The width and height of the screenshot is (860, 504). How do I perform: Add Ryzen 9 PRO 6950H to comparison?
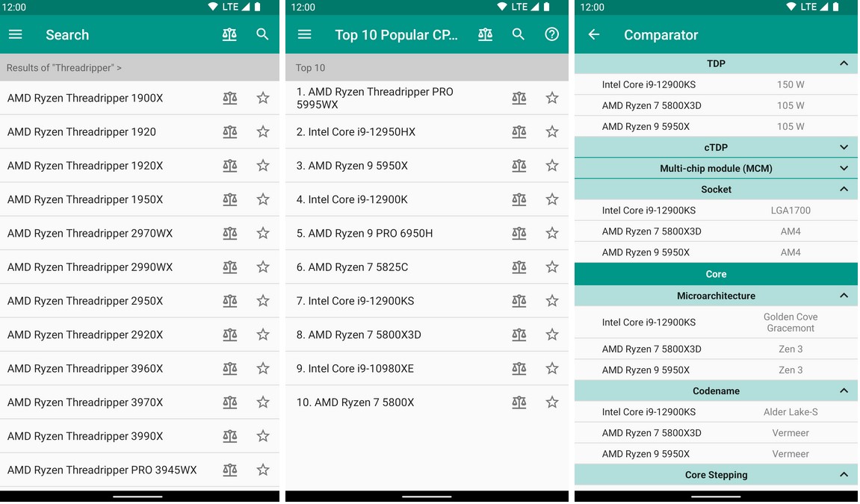519,234
